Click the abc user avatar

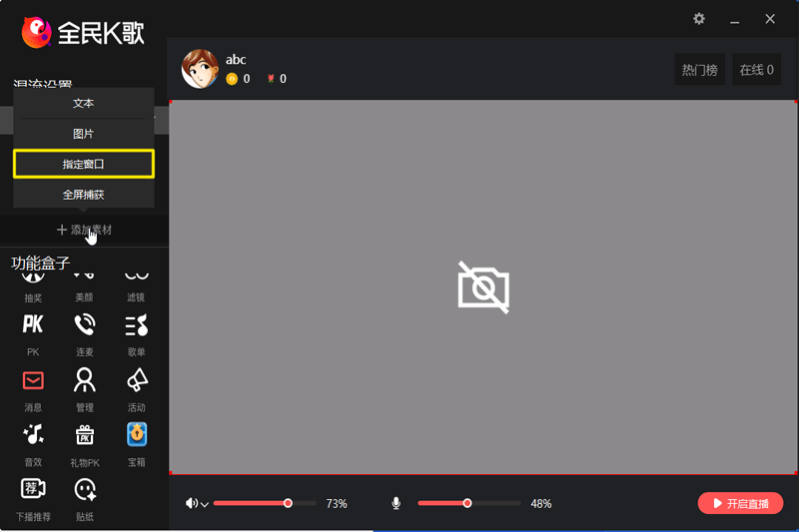point(200,69)
